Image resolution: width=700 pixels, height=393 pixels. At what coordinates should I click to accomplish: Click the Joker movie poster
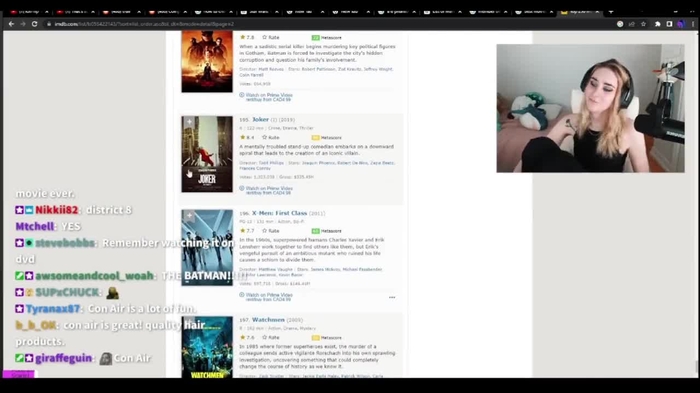(207, 154)
